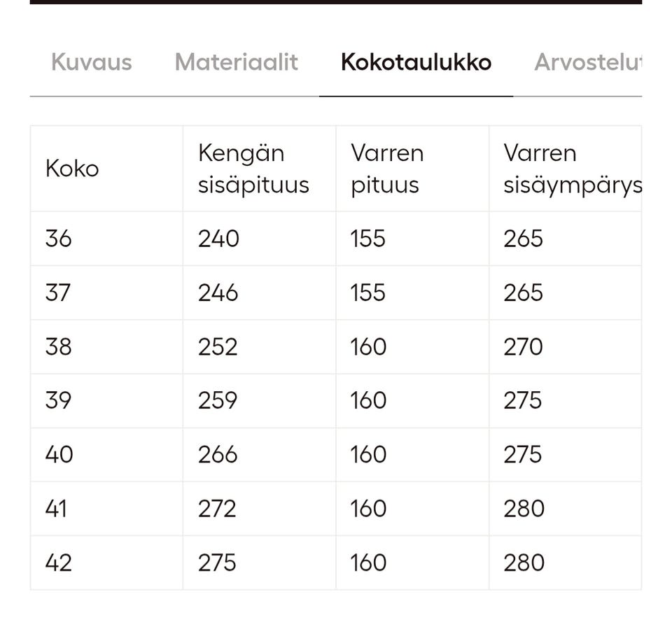Click the inner length value 272
The image size is (672, 620).
[x=217, y=509]
